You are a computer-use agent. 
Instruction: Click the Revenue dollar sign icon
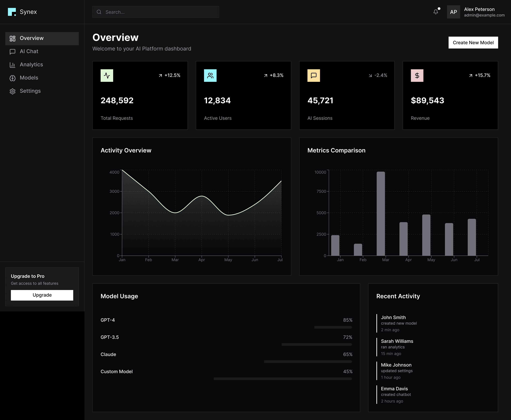click(417, 76)
